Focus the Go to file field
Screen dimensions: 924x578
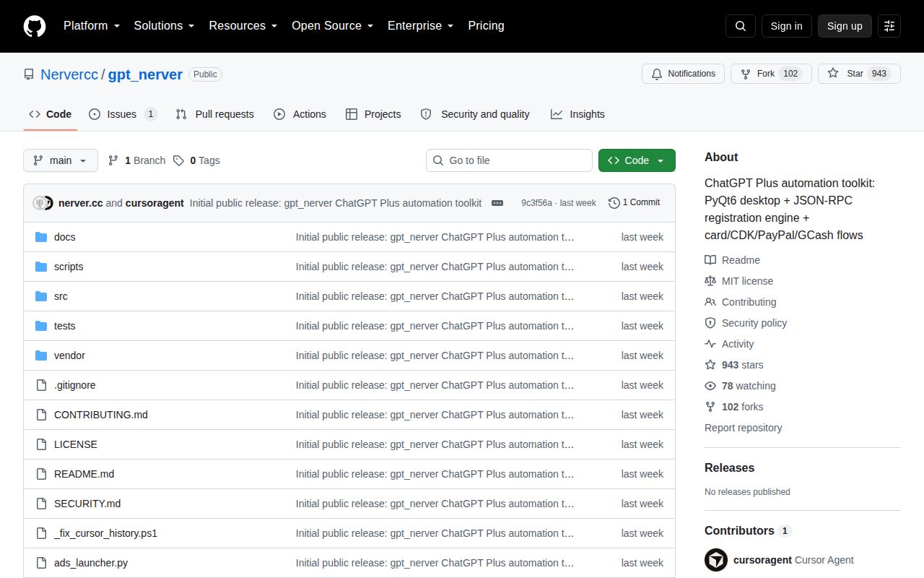click(x=509, y=160)
